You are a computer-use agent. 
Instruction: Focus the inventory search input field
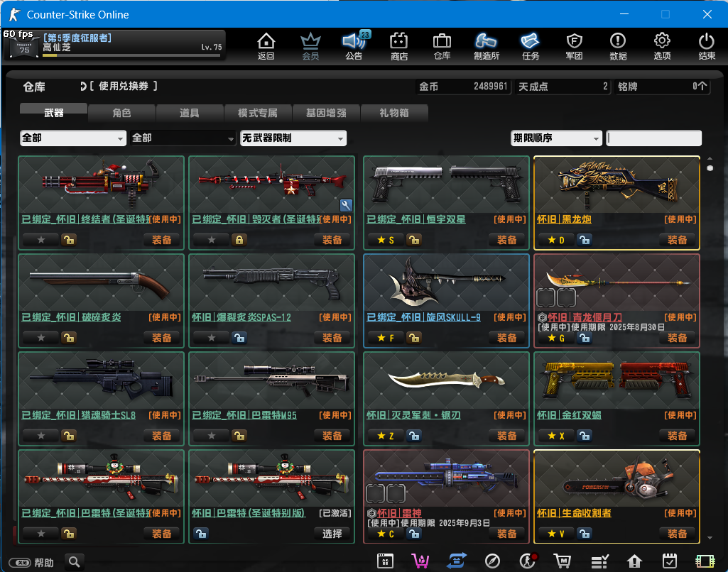[x=653, y=138]
